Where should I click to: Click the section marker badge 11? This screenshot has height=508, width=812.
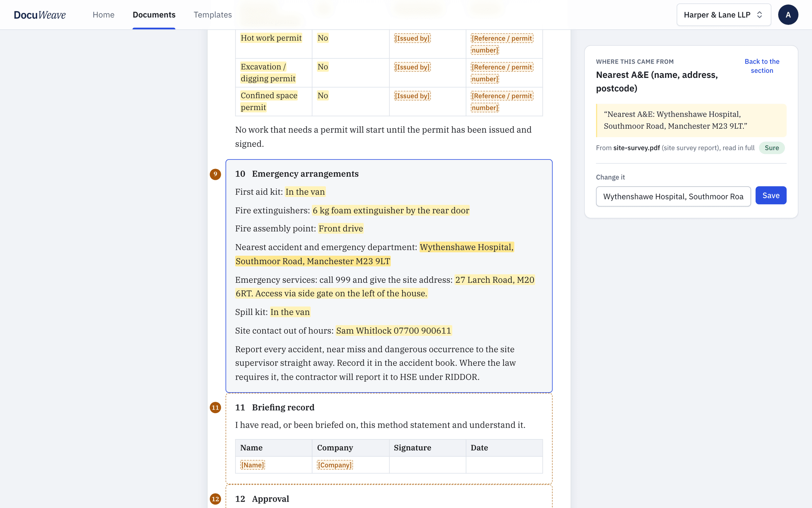click(x=215, y=407)
